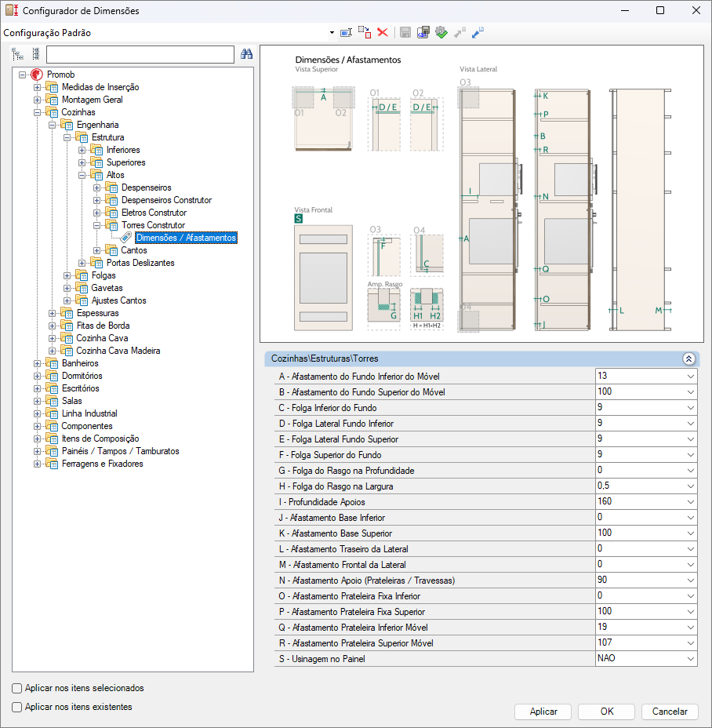Expand the Despenseiros node
712x728 pixels.
click(x=96, y=187)
